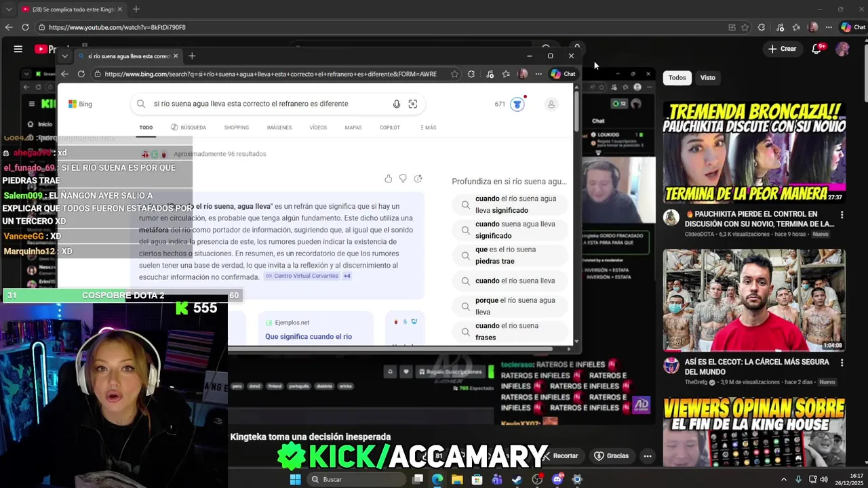Image resolution: width=868 pixels, height=488 pixels.
Task: Open options menu for CECOT video
Action: pos(842,363)
